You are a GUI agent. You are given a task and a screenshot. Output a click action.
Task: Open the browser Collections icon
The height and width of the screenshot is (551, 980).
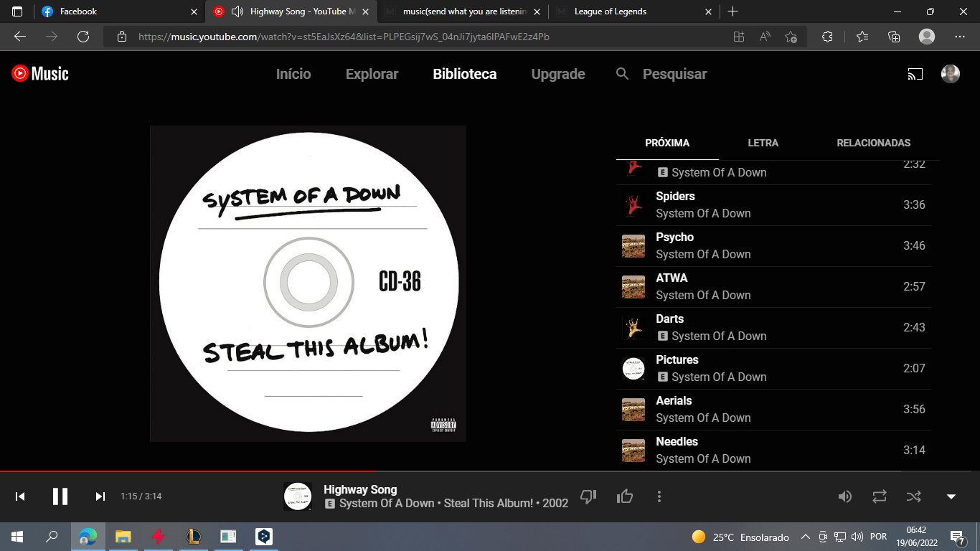(x=894, y=37)
